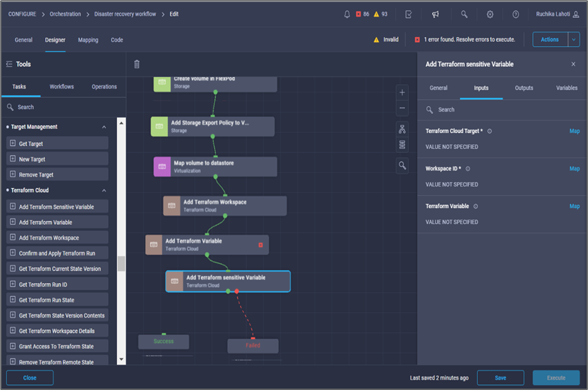This screenshot has height=390, width=588.
Task: Click the Search field in Tools panel
Action: (62, 107)
